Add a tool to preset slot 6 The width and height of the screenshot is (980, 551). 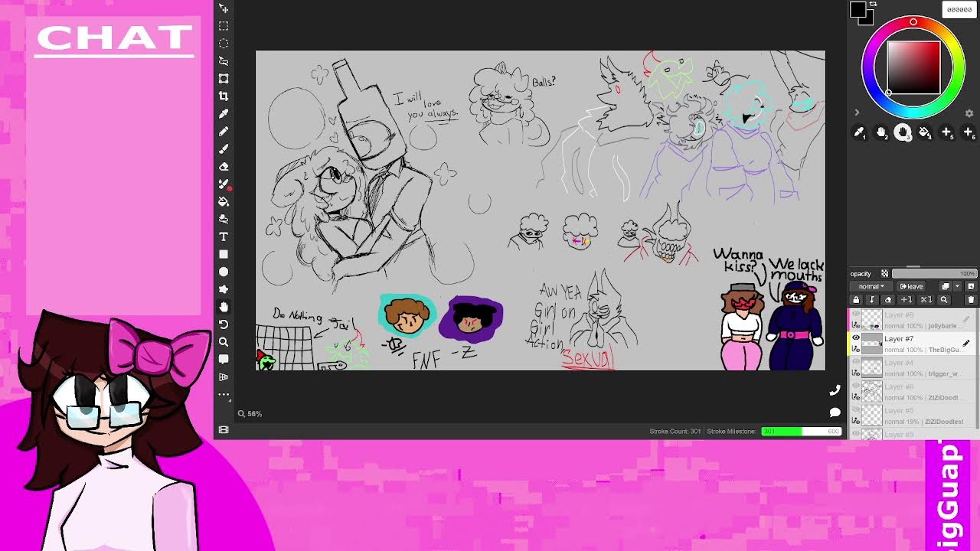click(968, 132)
